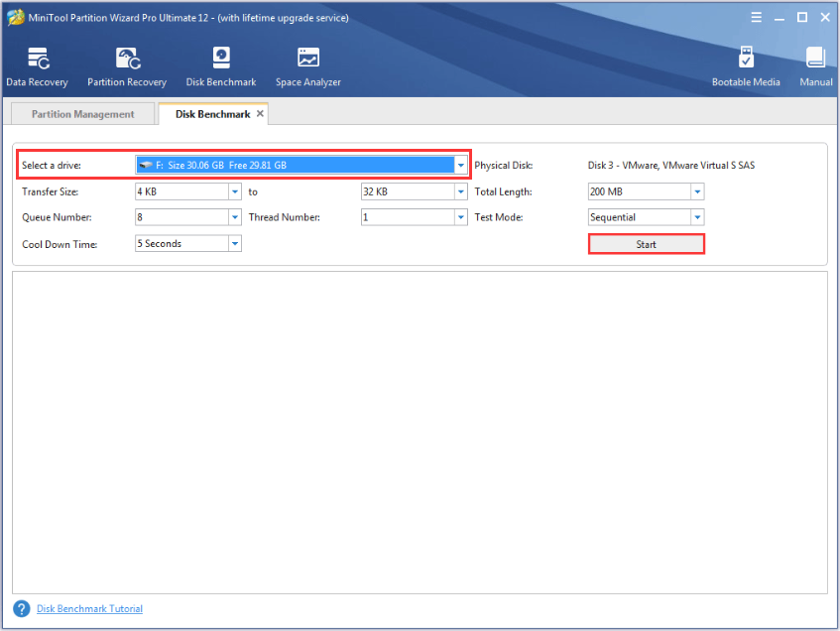Viewport: 840px width, 631px height.
Task: Launch Partition Recovery from toolbar
Action: [x=127, y=67]
